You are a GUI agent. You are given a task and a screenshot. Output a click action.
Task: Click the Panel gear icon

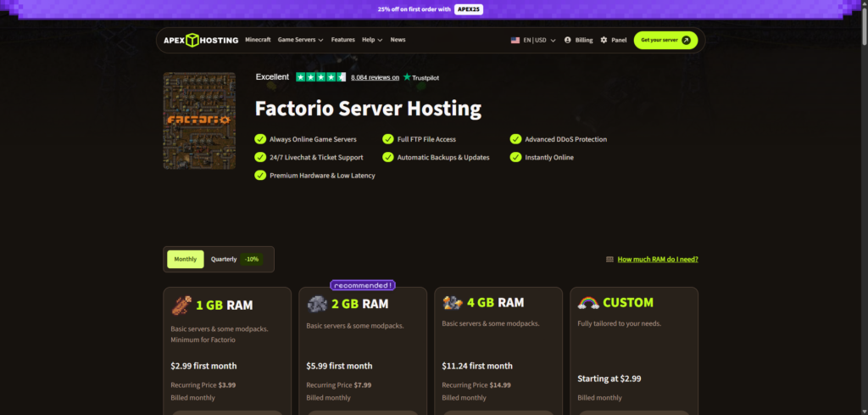(x=604, y=40)
